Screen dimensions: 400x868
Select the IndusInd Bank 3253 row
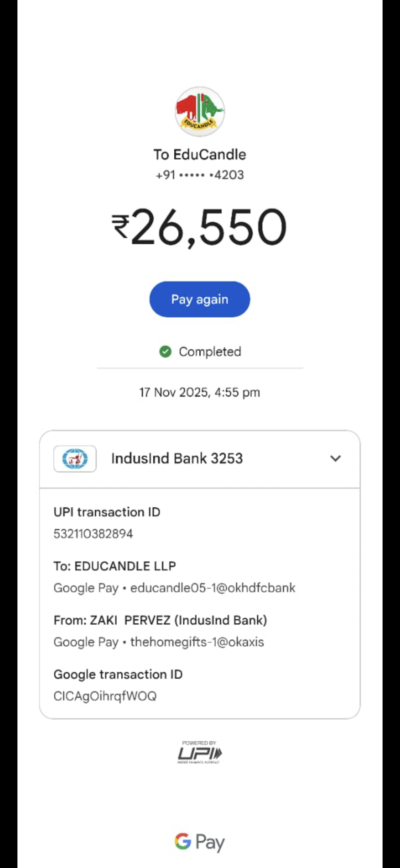177,459
